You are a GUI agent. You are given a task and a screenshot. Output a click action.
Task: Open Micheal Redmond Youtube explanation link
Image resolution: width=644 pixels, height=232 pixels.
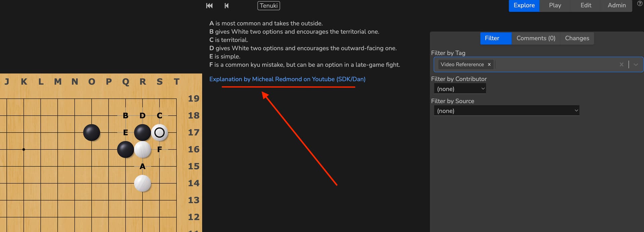click(287, 79)
